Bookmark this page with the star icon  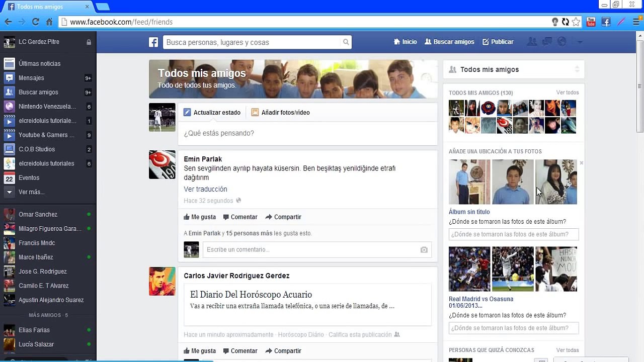[x=576, y=22]
